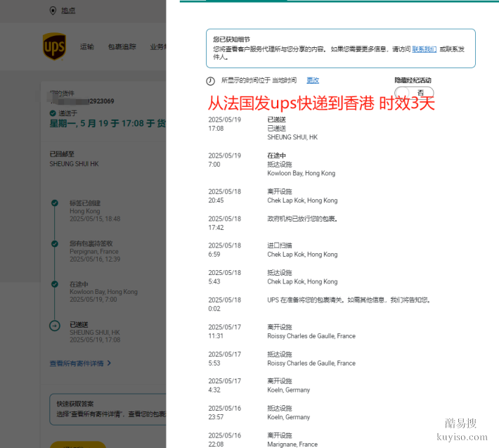The image size is (499, 448).
Task: Select the 2025/05/18 5:43 抵达设施 entry
Action: (273, 277)
